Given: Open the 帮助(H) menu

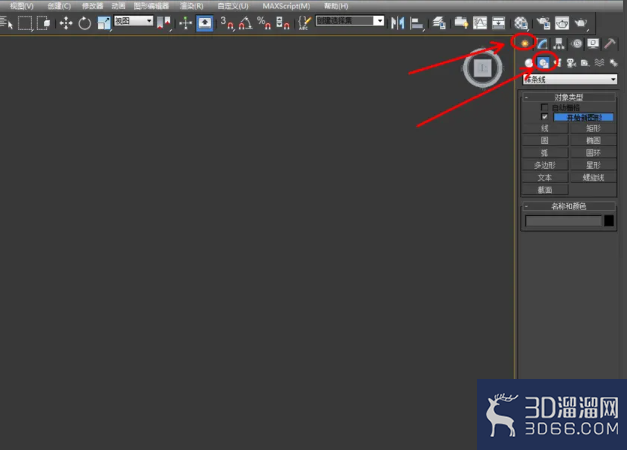Looking at the screenshot, I should pyautogui.click(x=336, y=6).
